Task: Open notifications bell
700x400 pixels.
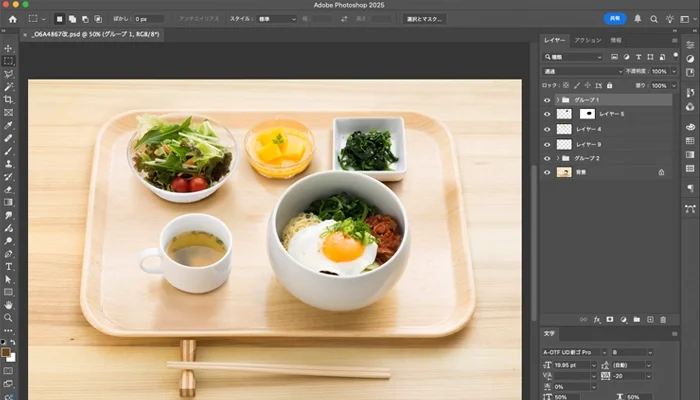Action: pyautogui.click(x=638, y=19)
